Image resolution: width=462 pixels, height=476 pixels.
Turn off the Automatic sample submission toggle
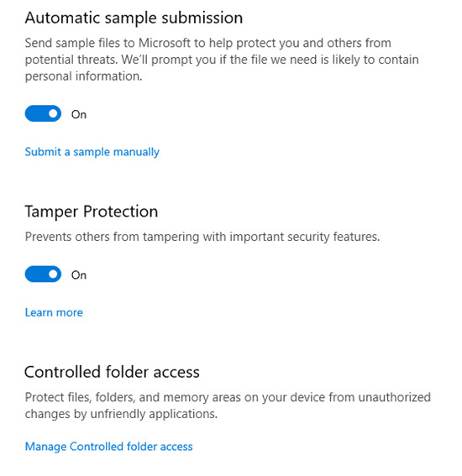(43, 113)
